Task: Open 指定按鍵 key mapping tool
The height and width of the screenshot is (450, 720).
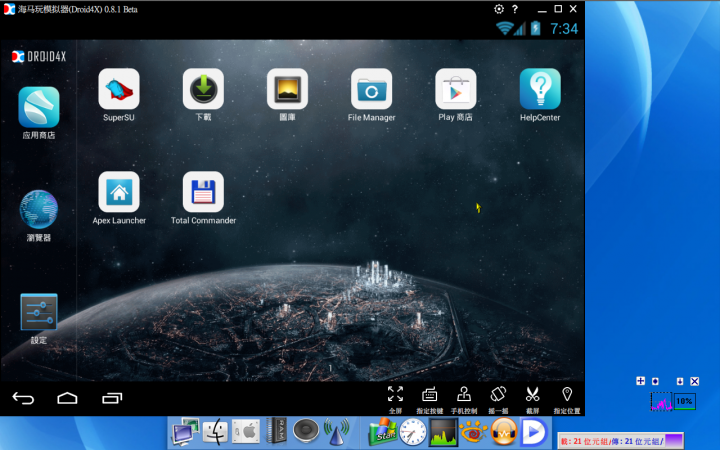Action: [x=429, y=399]
